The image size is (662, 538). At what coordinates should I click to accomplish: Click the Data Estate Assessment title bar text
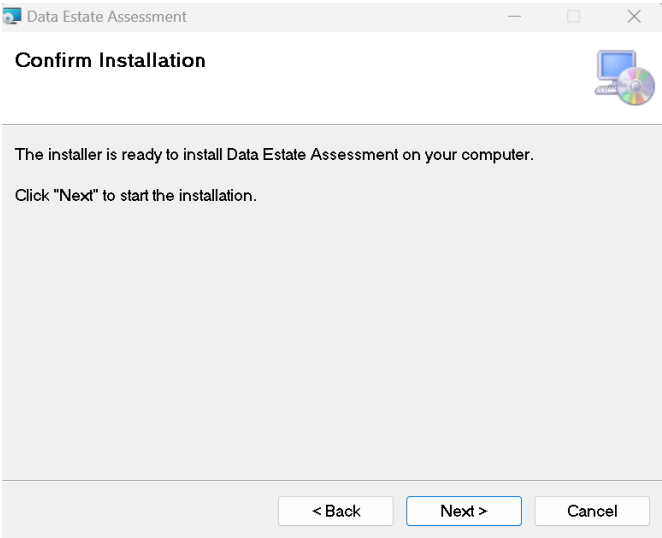(107, 16)
